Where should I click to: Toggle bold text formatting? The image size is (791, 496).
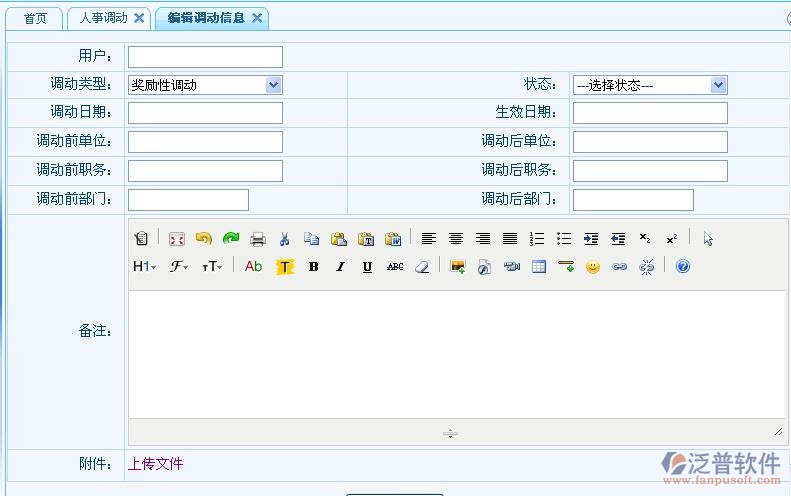[313, 267]
